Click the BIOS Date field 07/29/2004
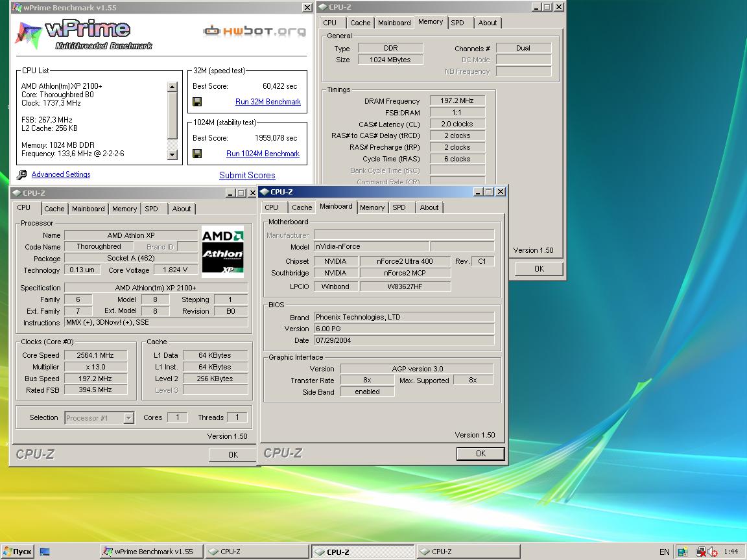 coord(404,340)
